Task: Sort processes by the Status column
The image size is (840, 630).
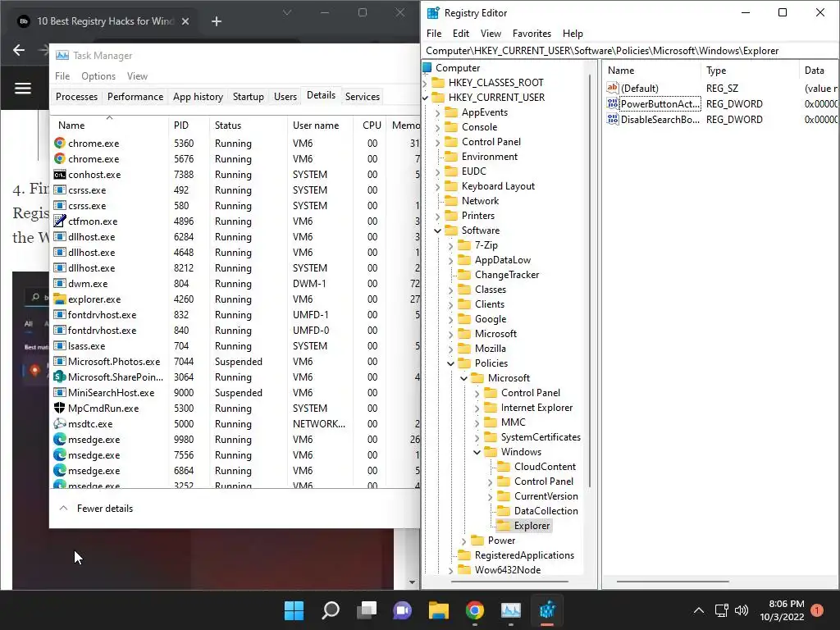Action: click(249, 125)
